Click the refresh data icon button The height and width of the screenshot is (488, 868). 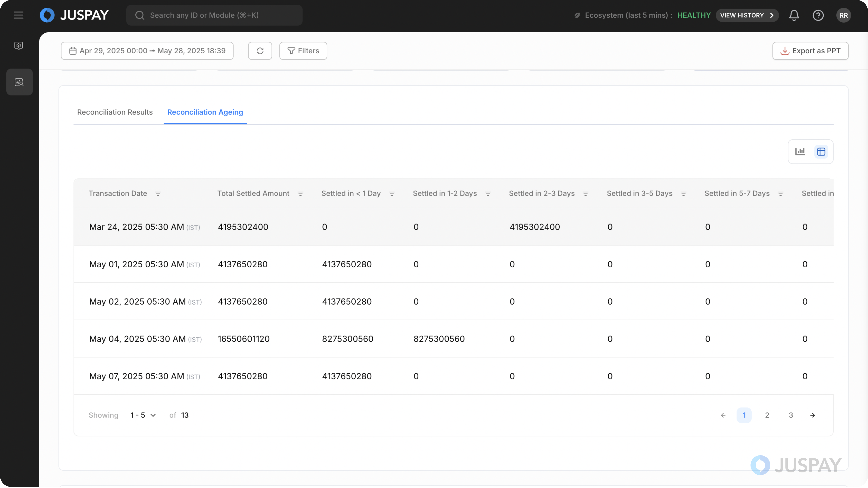pos(260,51)
